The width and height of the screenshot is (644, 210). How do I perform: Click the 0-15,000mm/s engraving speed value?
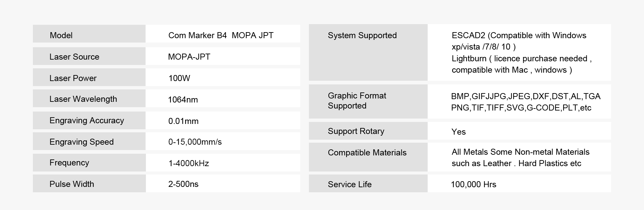click(x=195, y=142)
